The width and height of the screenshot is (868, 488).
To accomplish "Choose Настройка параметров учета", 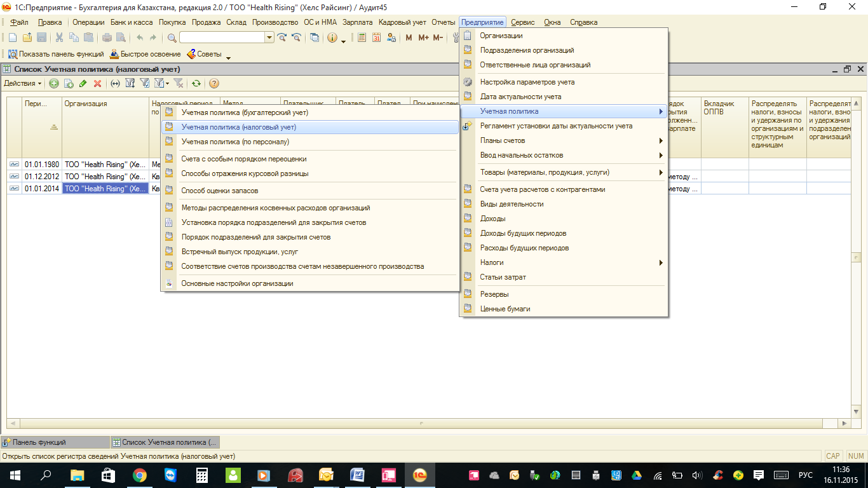I will (564, 82).
